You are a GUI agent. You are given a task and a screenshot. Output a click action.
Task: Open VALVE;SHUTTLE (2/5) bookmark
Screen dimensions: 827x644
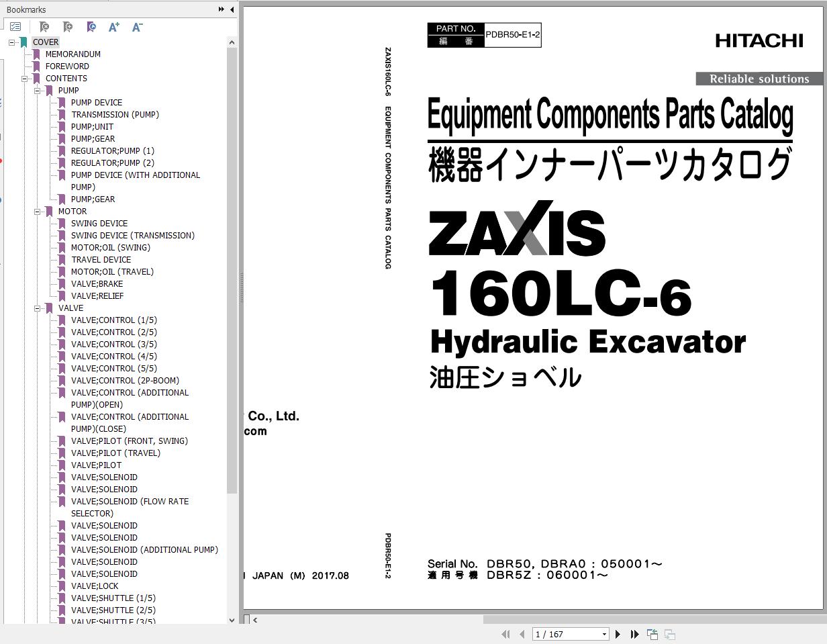click(113, 610)
